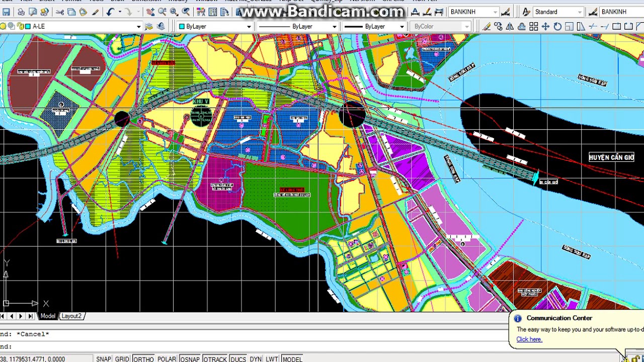
Task: Select the Rotate tool icon
Action: (x=557, y=27)
